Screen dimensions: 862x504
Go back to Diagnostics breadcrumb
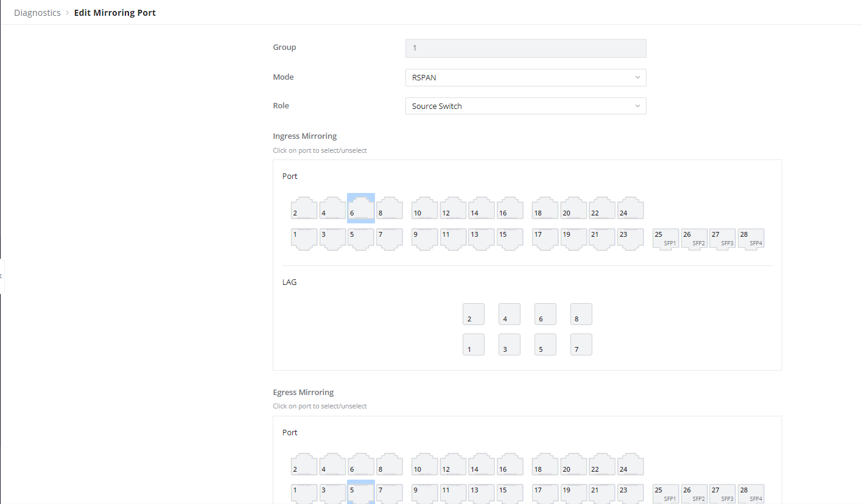(37, 12)
